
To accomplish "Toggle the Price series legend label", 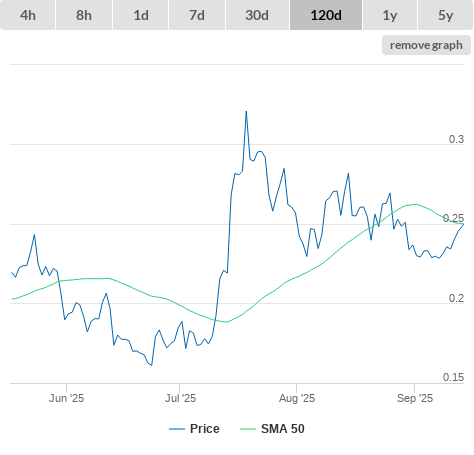I will 205,429.
